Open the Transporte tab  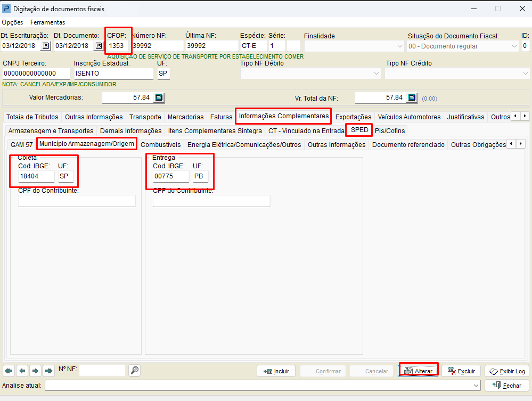pos(145,117)
